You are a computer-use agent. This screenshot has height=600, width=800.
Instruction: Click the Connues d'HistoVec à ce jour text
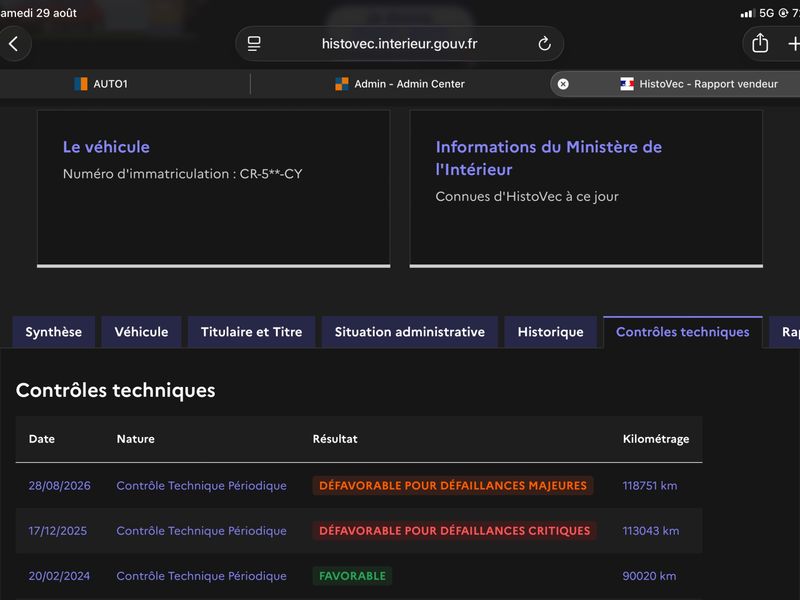(x=527, y=196)
